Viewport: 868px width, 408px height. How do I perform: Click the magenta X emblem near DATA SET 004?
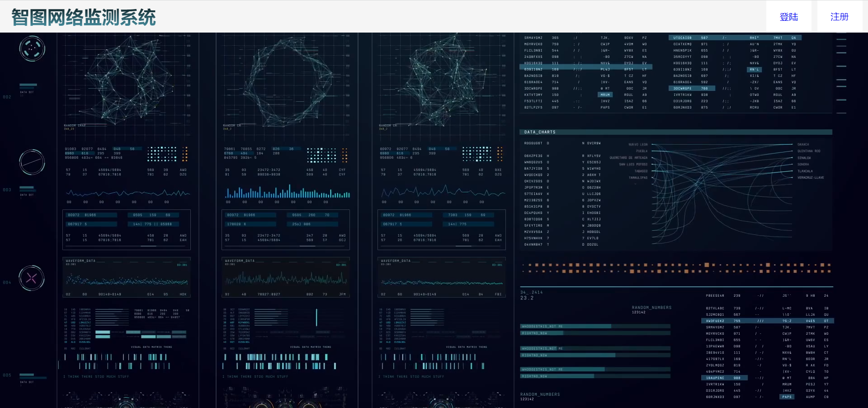32,278
